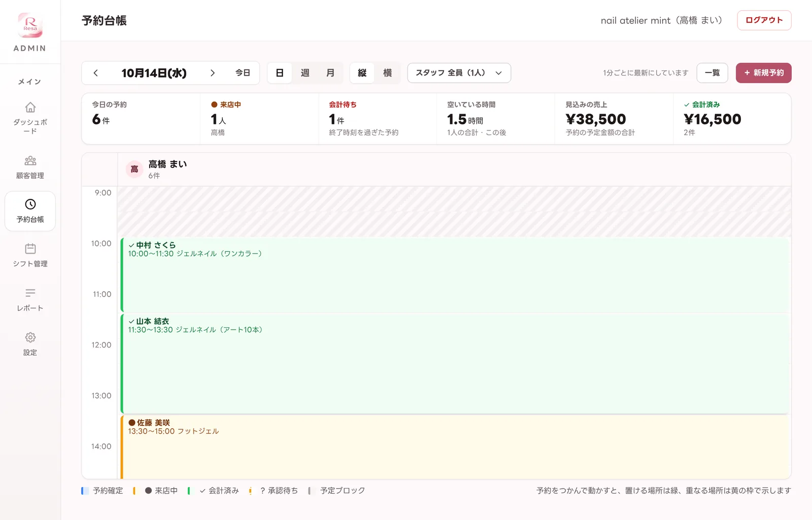Click the 予約確定 legend swatch

point(85,491)
